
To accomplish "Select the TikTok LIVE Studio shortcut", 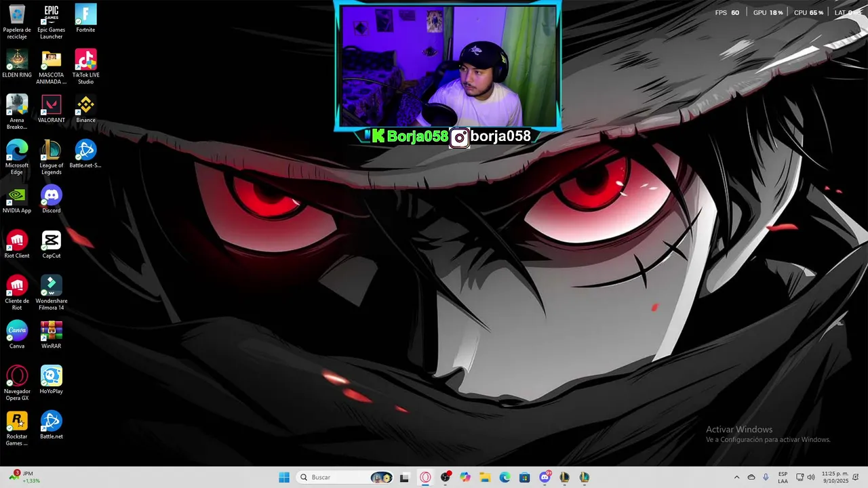I will (x=85, y=67).
